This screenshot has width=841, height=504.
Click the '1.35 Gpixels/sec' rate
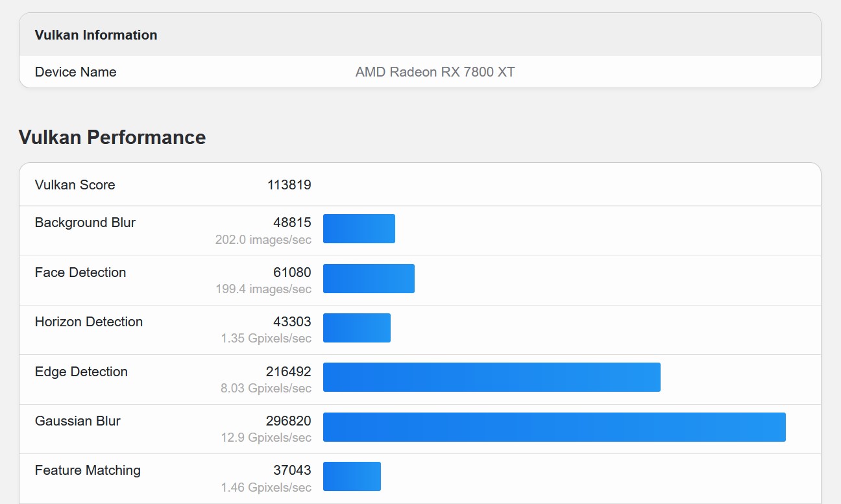266,339
